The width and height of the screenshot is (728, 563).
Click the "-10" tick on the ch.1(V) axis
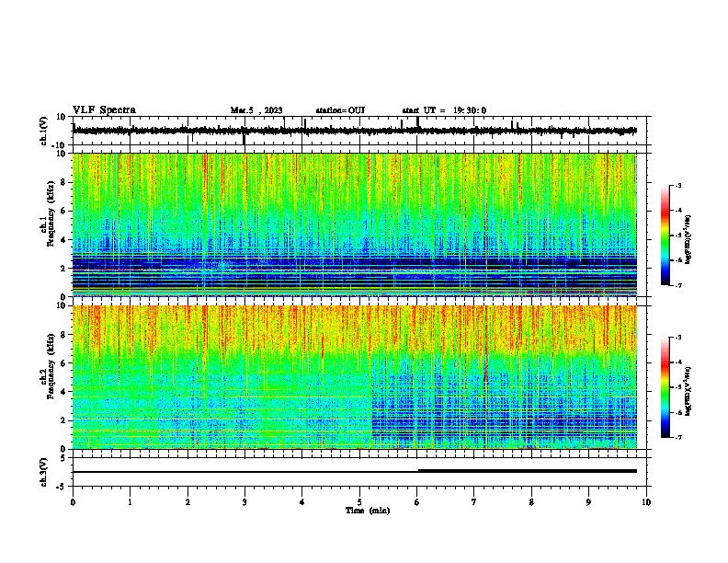[60, 145]
